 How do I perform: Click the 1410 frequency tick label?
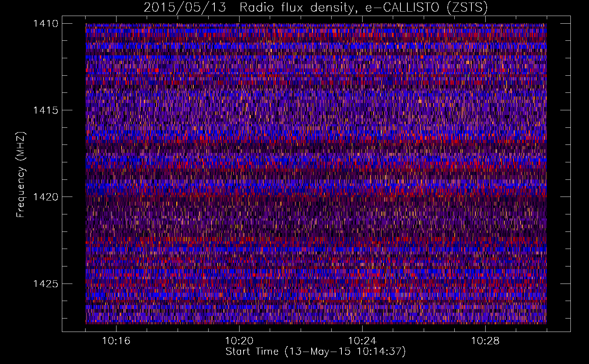[46, 24]
